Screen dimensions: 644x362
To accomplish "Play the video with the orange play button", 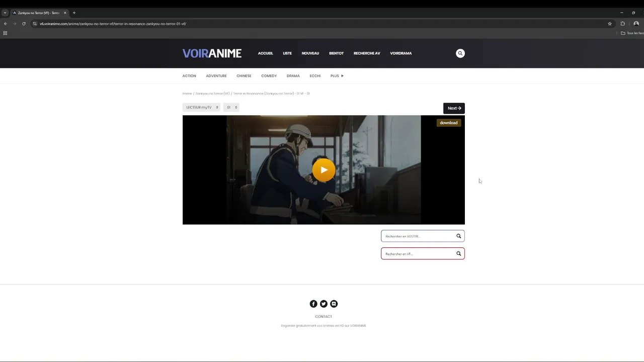I will pos(324,170).
